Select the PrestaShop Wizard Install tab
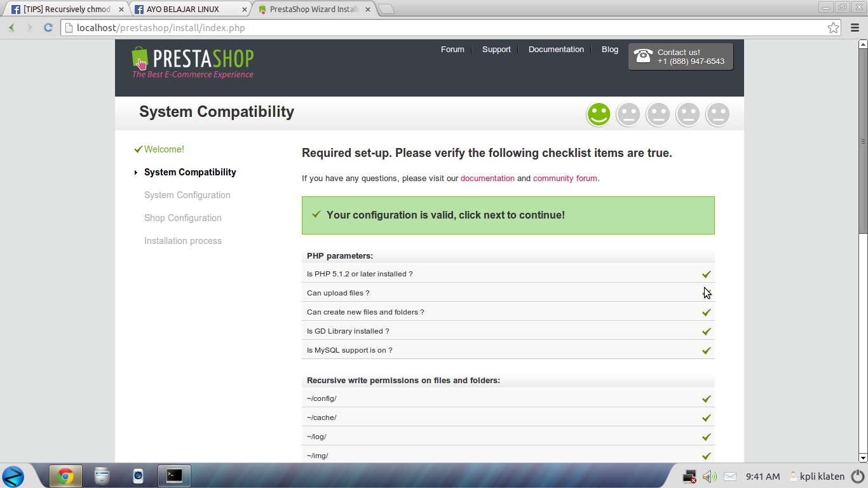The image size is (868, 488). pyautogui.click(x=314, y=10)
